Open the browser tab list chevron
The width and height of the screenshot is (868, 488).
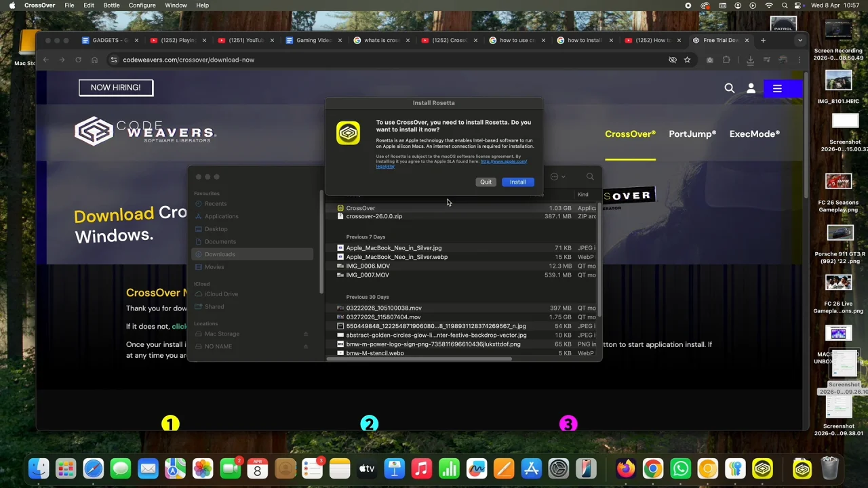click(800, 40)
